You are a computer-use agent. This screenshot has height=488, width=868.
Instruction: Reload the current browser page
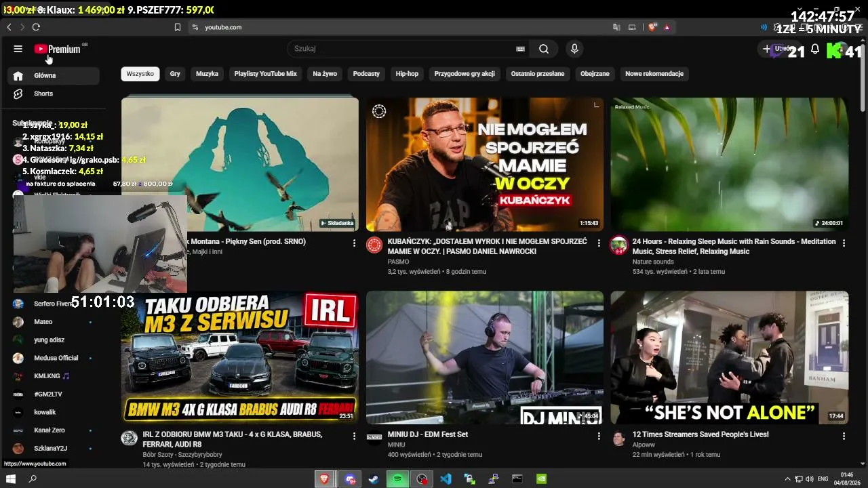coord(36,27)
